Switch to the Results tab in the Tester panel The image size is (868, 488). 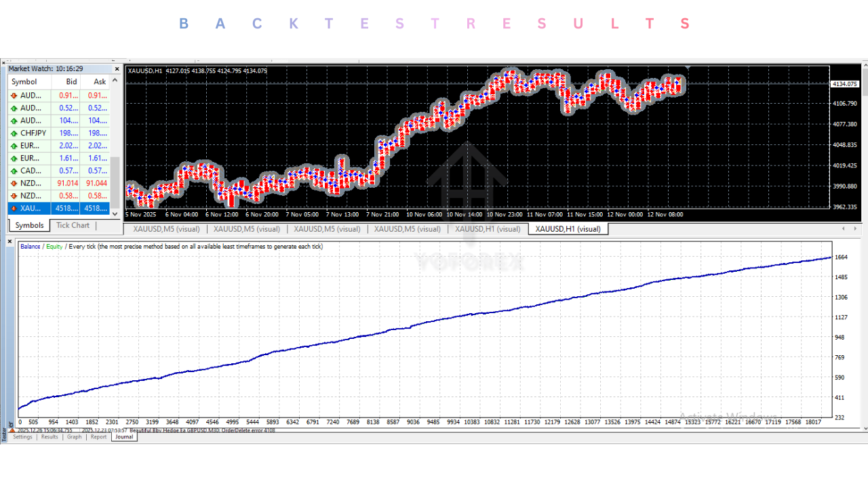(x=49, y=437)
